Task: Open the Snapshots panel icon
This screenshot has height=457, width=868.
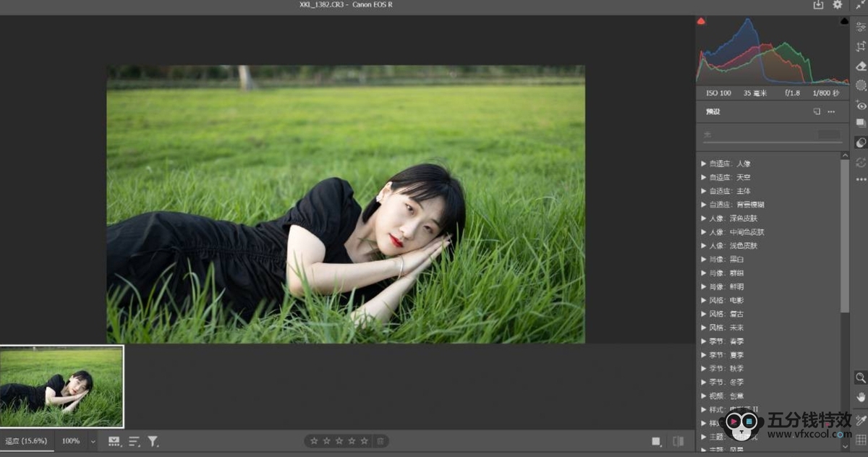Action: point(861,123)
